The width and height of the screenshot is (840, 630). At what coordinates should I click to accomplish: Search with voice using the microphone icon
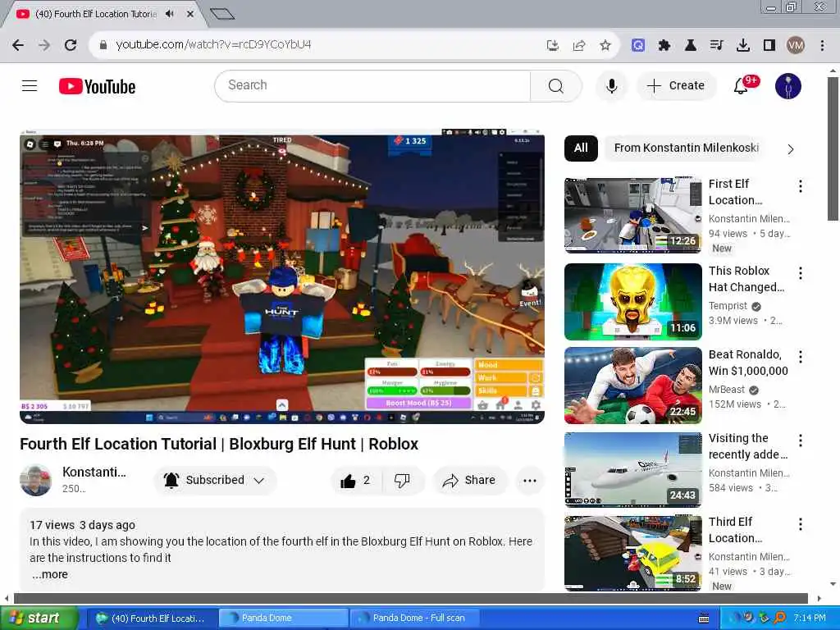click(611, 85)
